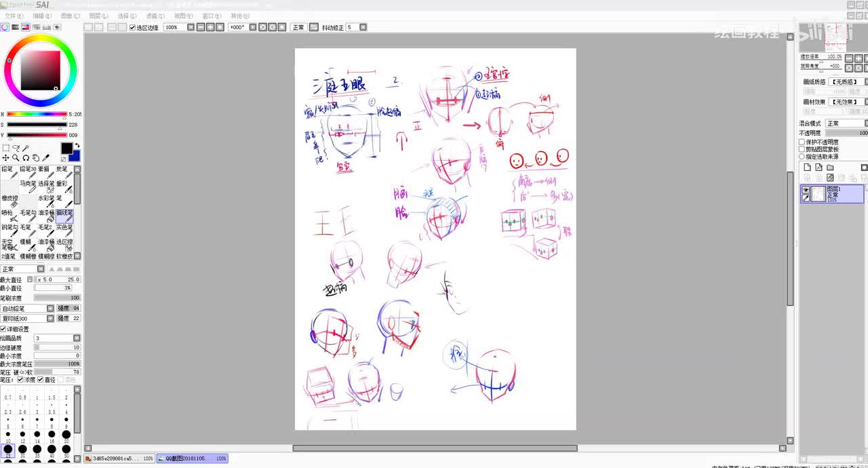Click the blue background color swatch
This screenshot has width=868, height=468.
[x=75, y=156]
